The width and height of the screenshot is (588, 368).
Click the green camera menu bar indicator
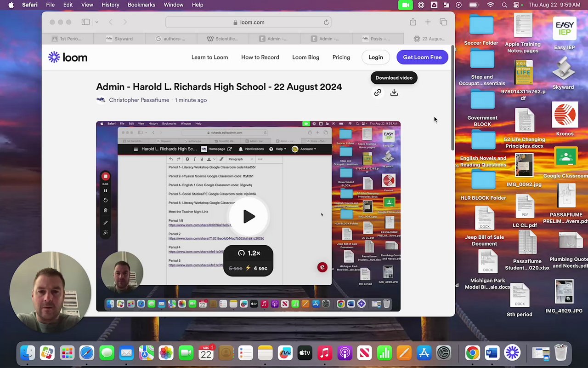(x=405, y=5)
